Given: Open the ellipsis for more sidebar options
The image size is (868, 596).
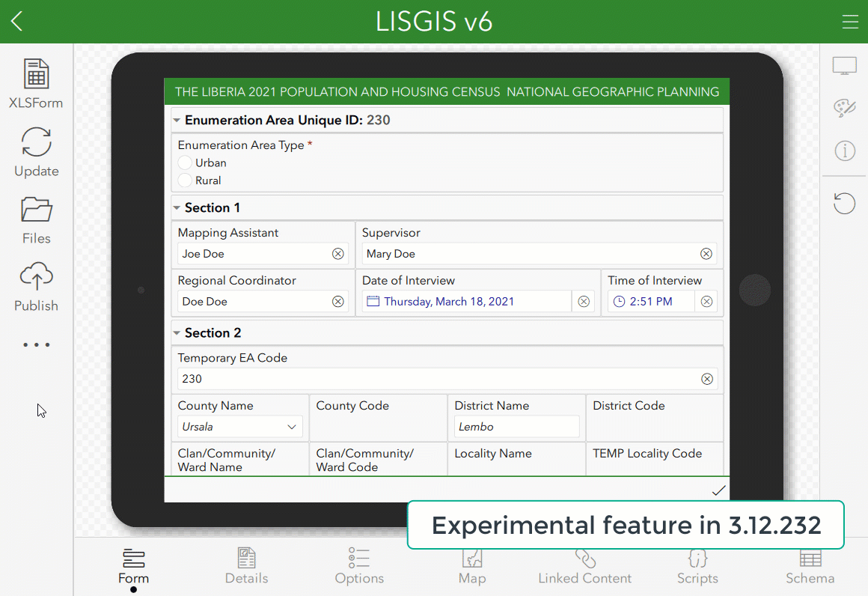Looking at the screenshot, I should point(35,344).
